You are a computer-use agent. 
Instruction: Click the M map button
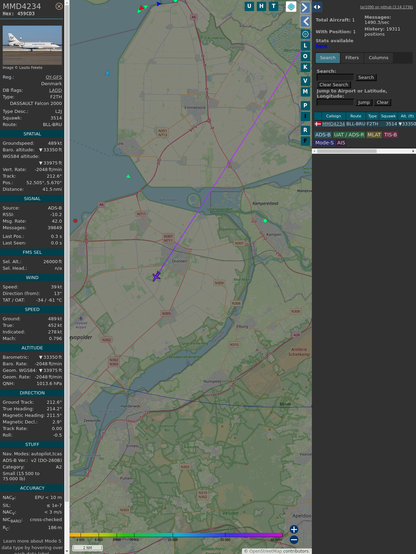pos(305,92)
